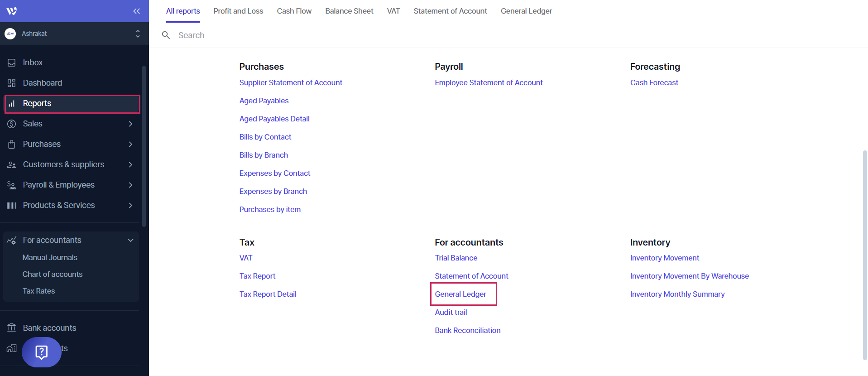Collapse the For accountants section
The image size is (868, 376).
click(x=130, y=240)
